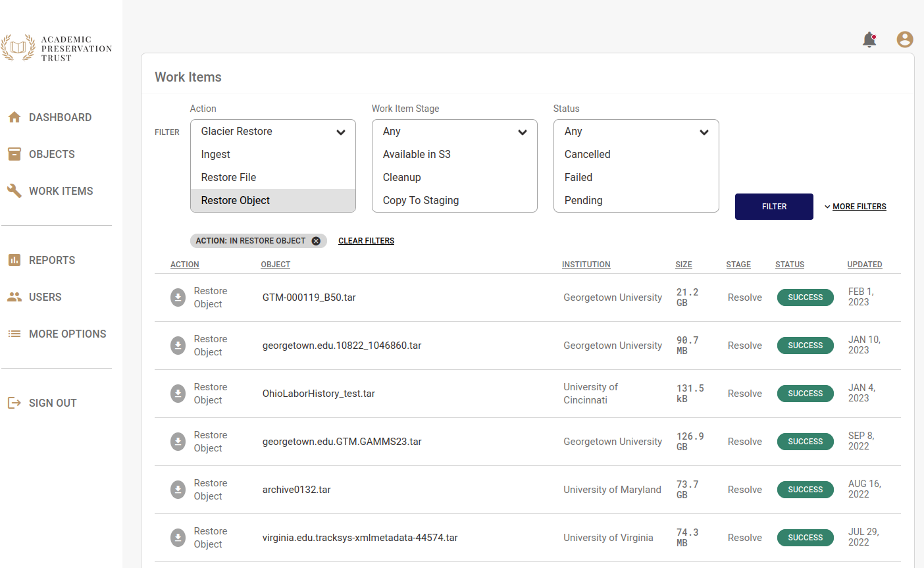
Task: Open georgetown.edu.10822_1046860.tar work item
Action: [x=342, y=346]
